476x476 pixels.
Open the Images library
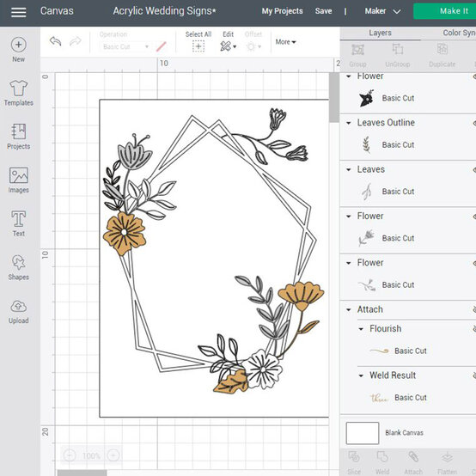pyautogui.click(x=19, y=180)
